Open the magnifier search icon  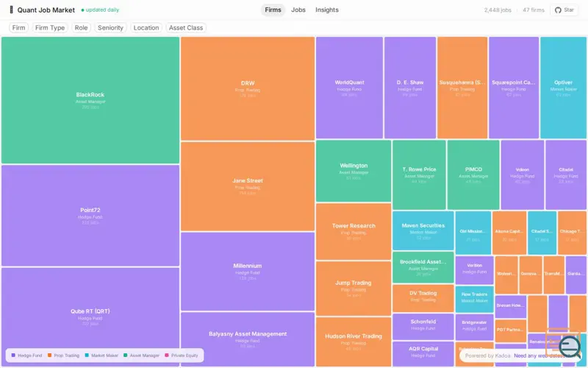[x=569, y=346]
